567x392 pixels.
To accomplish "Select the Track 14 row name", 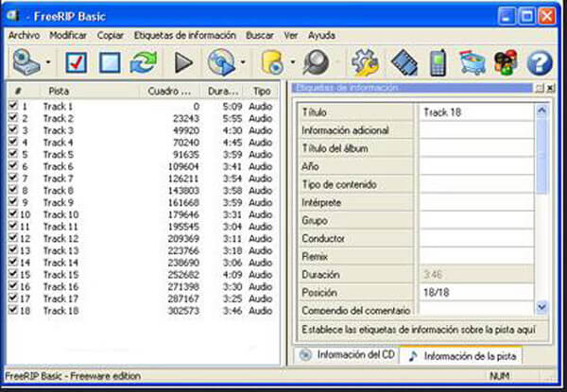I will point(60,263).
